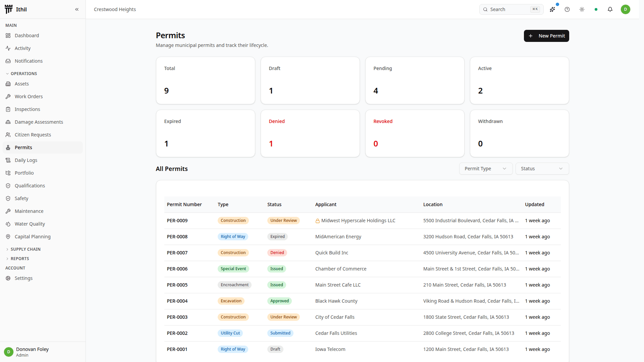
Task: Navigate to Inspections
Action: tap(43, 109)
